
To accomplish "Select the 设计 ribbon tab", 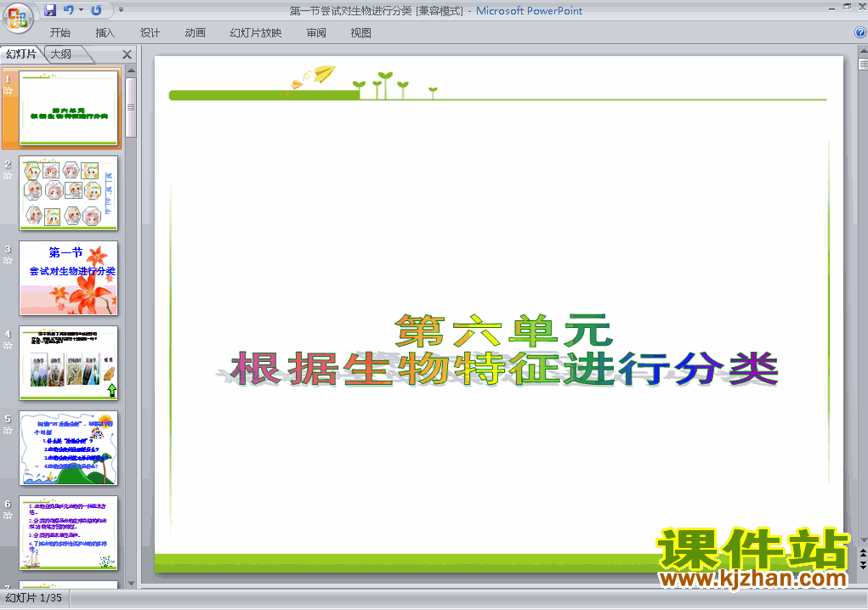I will [150, 33].
